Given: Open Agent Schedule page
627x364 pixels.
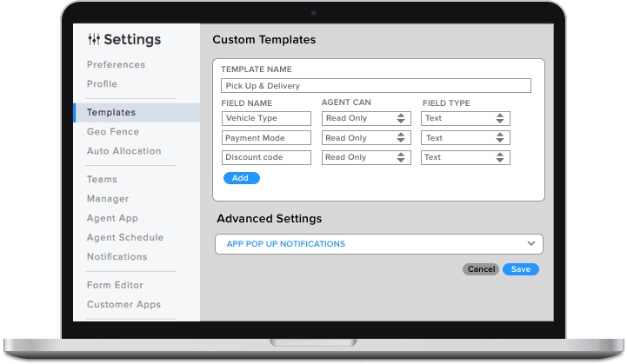Looking at the screenshot, I should [124, 237].
